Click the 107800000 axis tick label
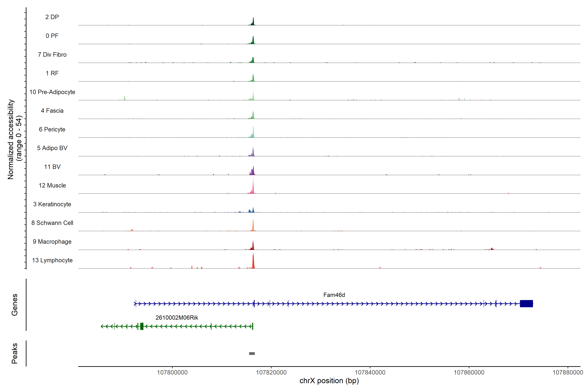This screenshot has height=392, width=588. tap(172, 373)
